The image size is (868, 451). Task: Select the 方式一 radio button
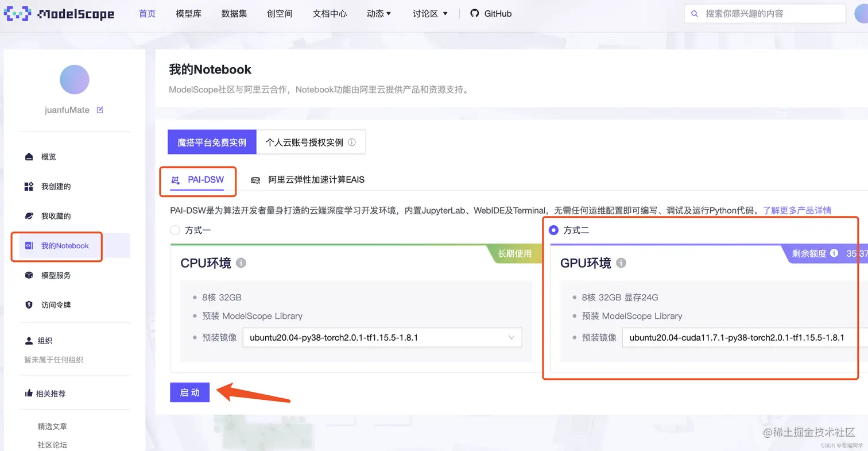point(175,230)
